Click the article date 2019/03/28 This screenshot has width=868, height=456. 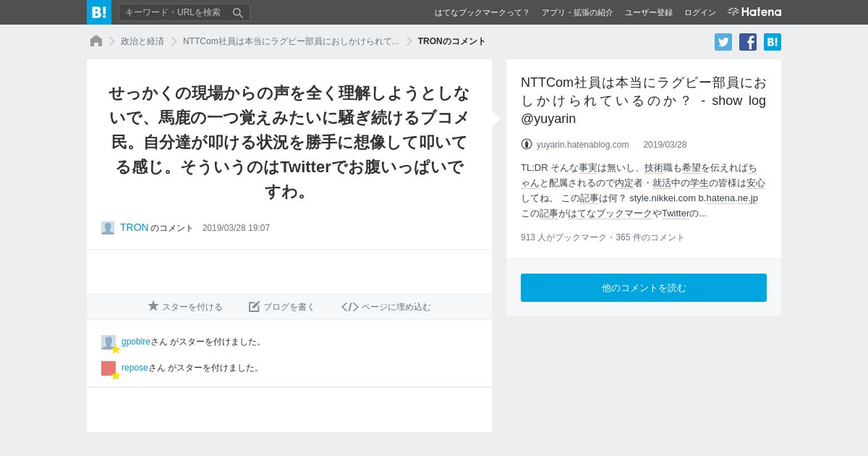tap(665, 145)
